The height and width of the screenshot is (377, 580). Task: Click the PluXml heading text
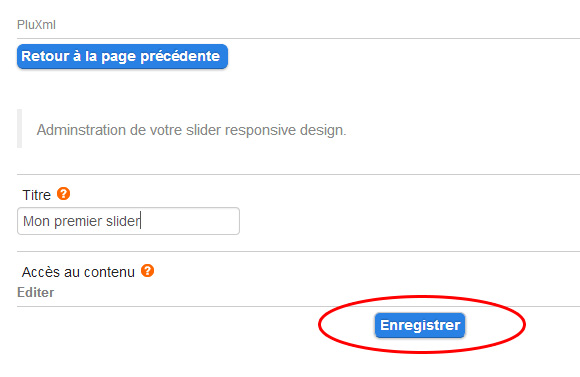(36, 25)
